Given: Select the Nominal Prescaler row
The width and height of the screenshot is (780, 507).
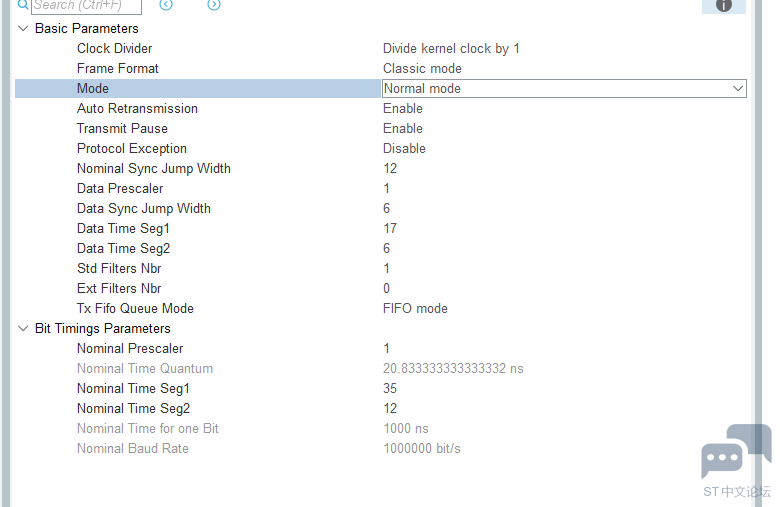Looking at the screenshot, I should tap(381, 348).
